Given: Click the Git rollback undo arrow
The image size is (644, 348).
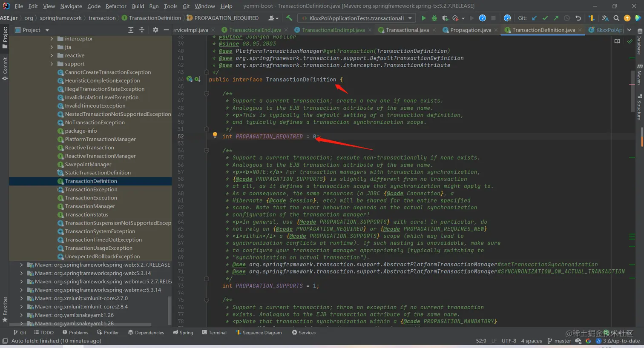Looking at the screenshot, I should pos(578,18).
